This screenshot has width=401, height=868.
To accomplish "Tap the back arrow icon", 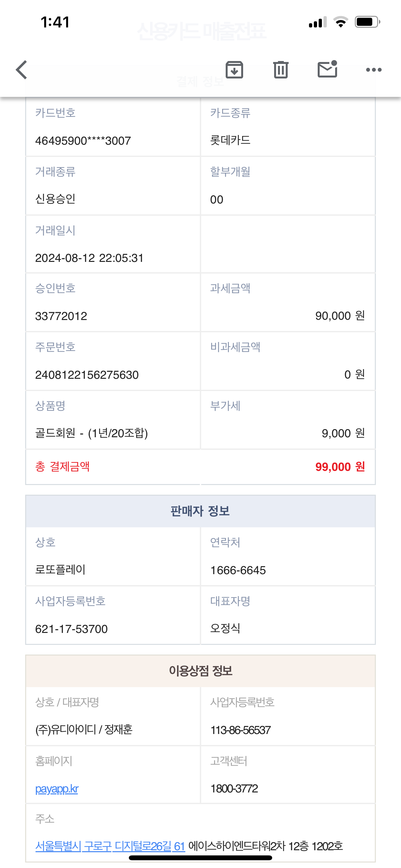I will tap(22, 70).
